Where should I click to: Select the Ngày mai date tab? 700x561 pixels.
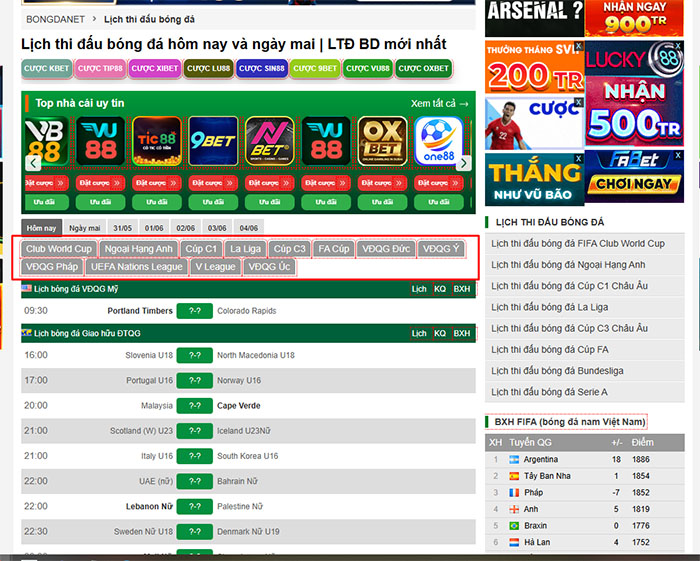(x=85, y=228)
